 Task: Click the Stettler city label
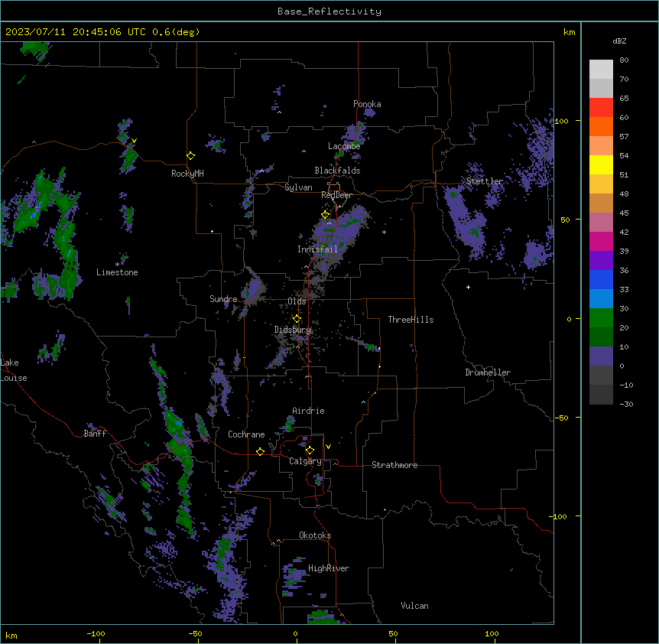click(485, 181)
